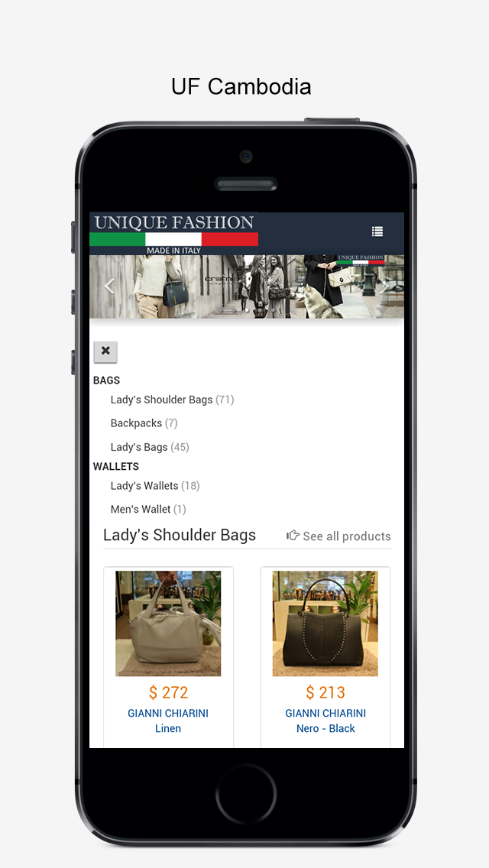
Task: Select the Backpacks category
Action: tap(144, 423)
